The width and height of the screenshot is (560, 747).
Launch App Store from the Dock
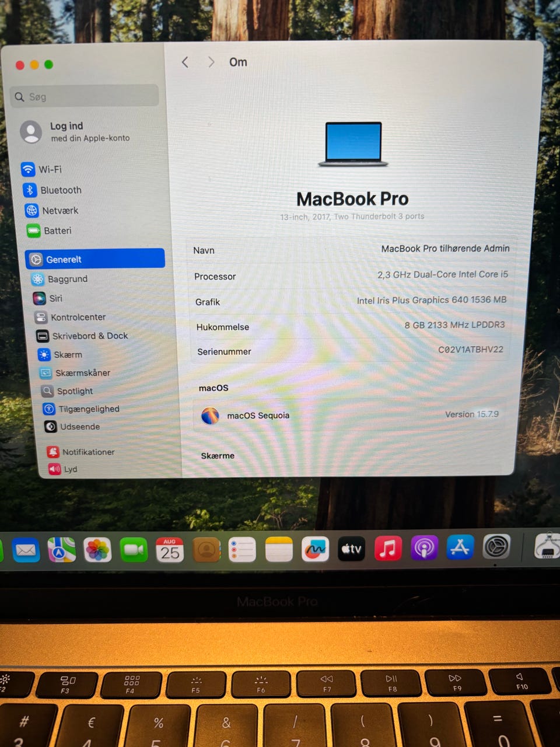pyautogui.click(x=460, y=547)
